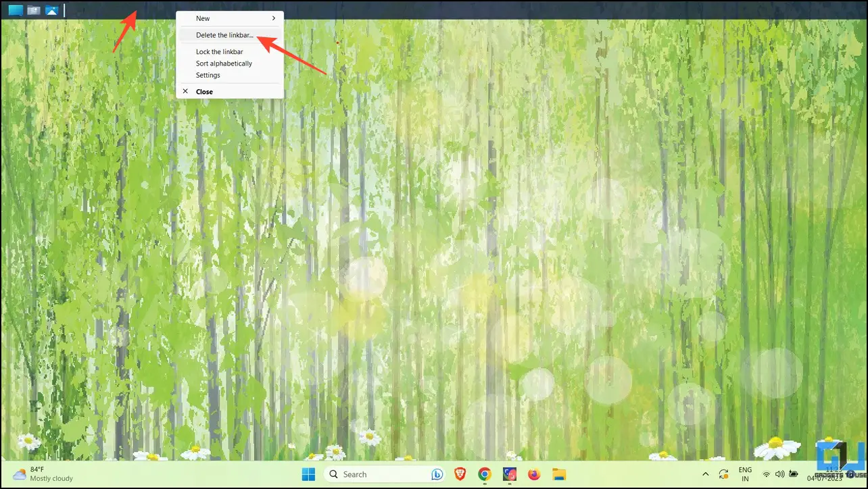
Task: Click the battery status icon
Action: [793, 474]
